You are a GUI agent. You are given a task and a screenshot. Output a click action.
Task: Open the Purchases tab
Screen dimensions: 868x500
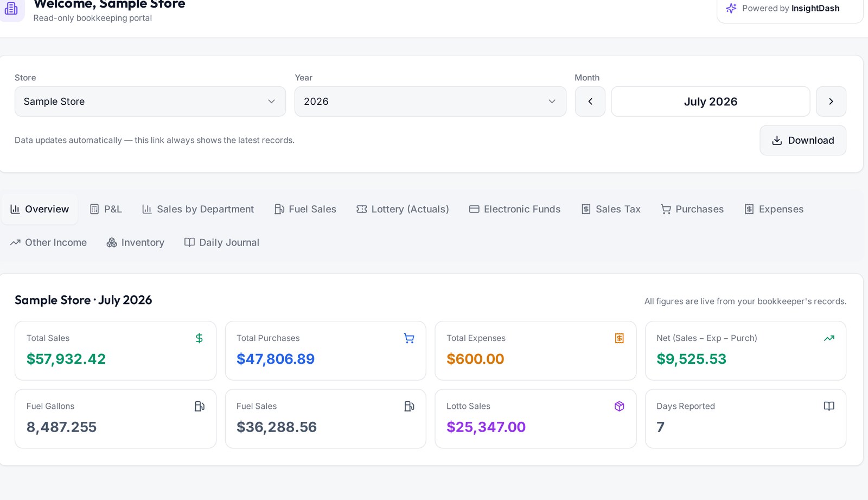[692, 209]
